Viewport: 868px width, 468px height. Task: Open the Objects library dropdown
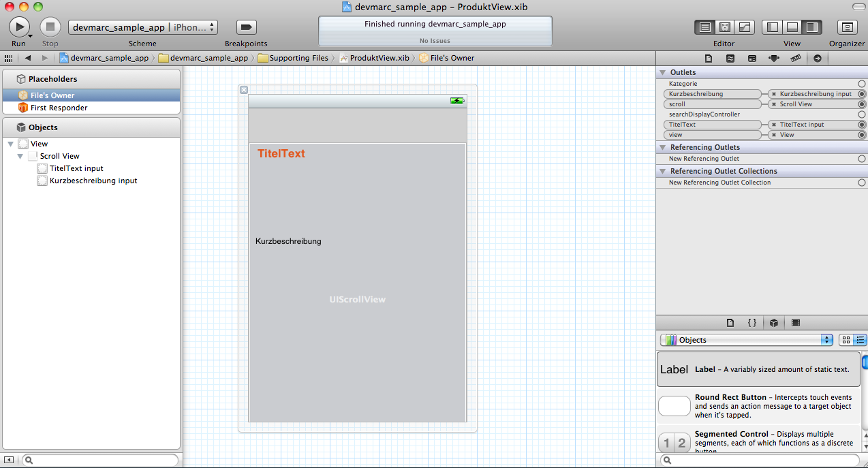tap(747, 340)
